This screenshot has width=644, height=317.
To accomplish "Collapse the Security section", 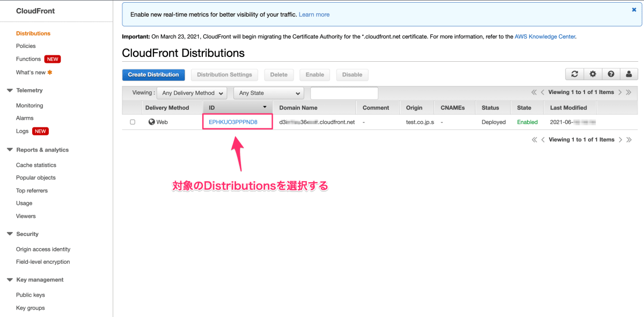I will coord(10,234).
